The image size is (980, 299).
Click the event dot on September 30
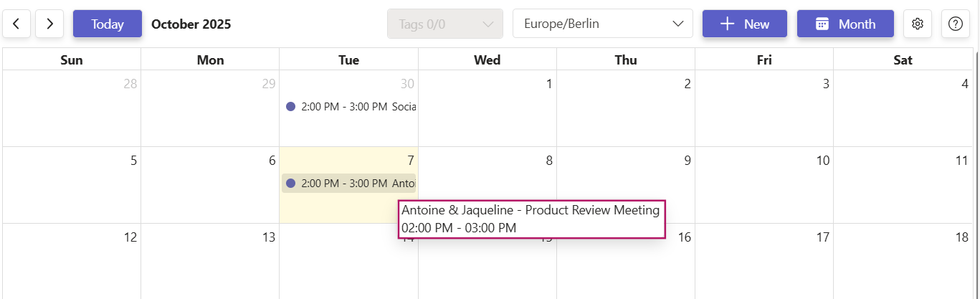point(290,107)
